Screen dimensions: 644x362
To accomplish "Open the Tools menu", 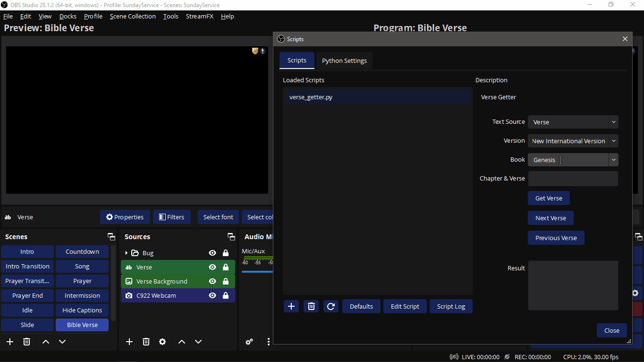I will click(x=170, y=16).
